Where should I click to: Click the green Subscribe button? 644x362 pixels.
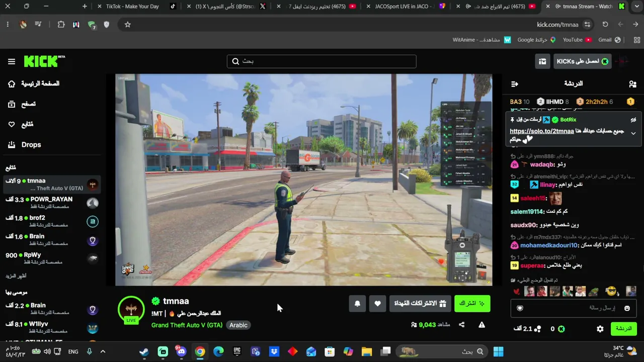click(x=472, y=304)
